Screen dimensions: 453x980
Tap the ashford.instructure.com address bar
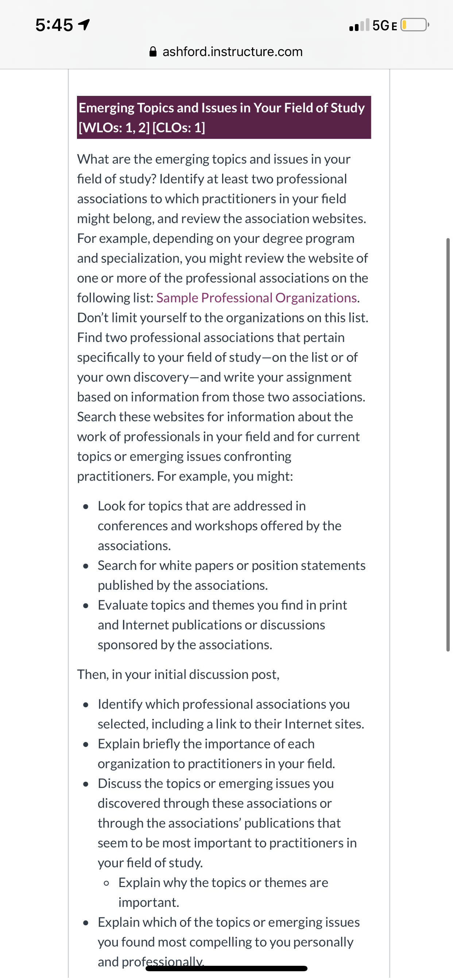pyautogui.click(x=226, y=51)
